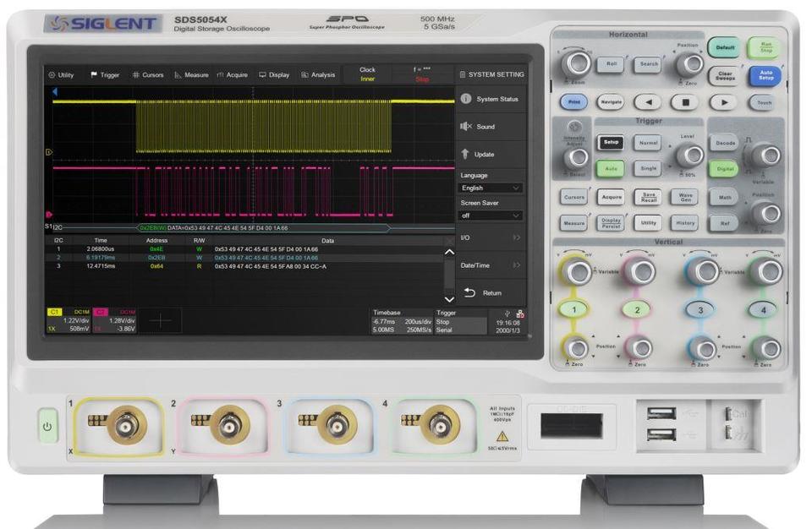Toggle the green channel 4 button

[763, 309]
